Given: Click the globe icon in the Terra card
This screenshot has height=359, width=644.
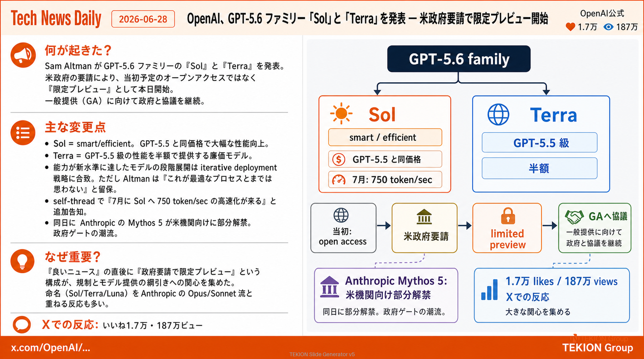Looking at the screenshot, I should click(x=498, y=114).
